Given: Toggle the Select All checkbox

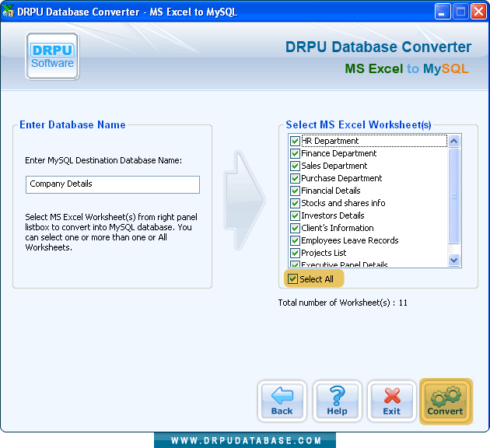Looking at the screenshot, I should pos(292,278).
